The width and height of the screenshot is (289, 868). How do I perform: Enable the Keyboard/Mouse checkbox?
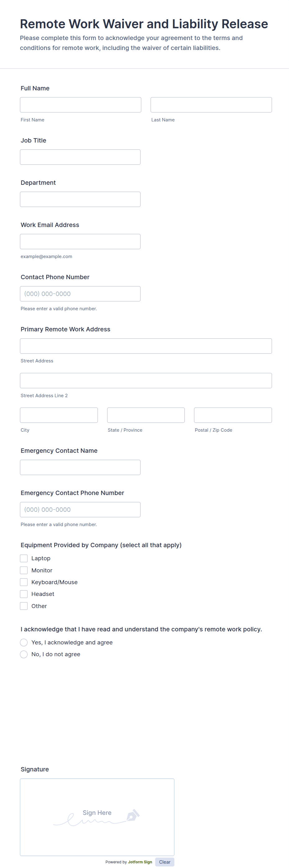[24, 582]
